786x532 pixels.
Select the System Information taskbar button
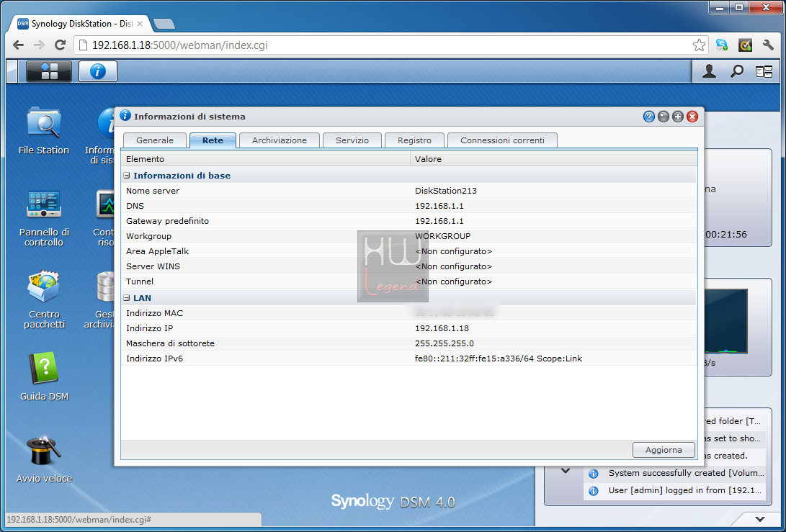point(98,71)
